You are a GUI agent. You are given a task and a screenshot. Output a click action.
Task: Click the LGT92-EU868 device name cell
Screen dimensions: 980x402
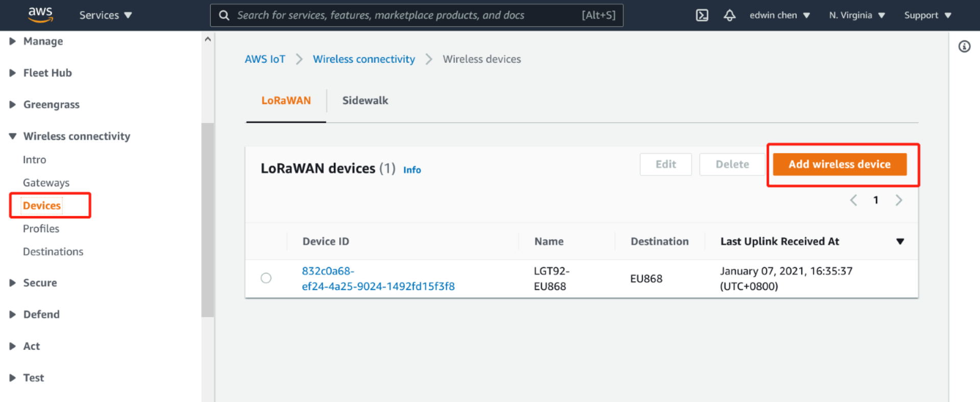(x=552, y=279)
